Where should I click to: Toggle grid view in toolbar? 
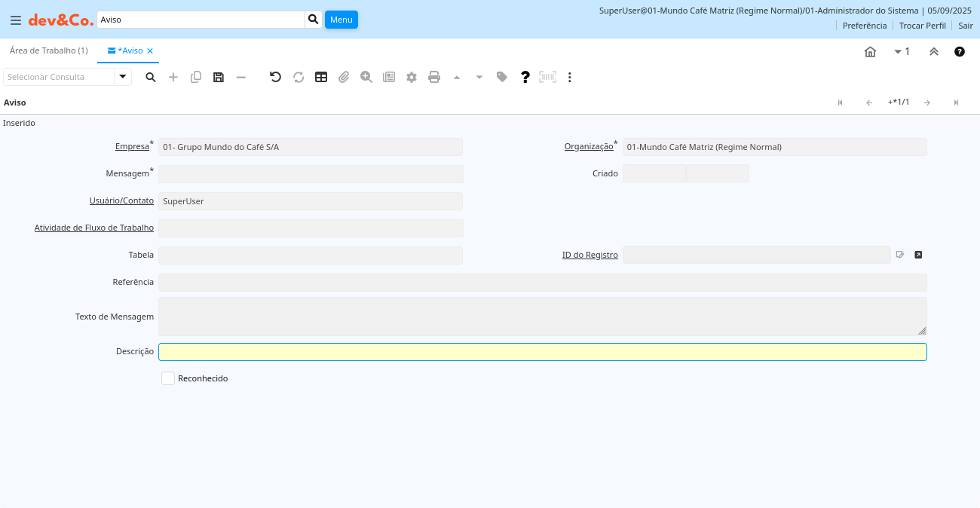click(x=321, y=77)
